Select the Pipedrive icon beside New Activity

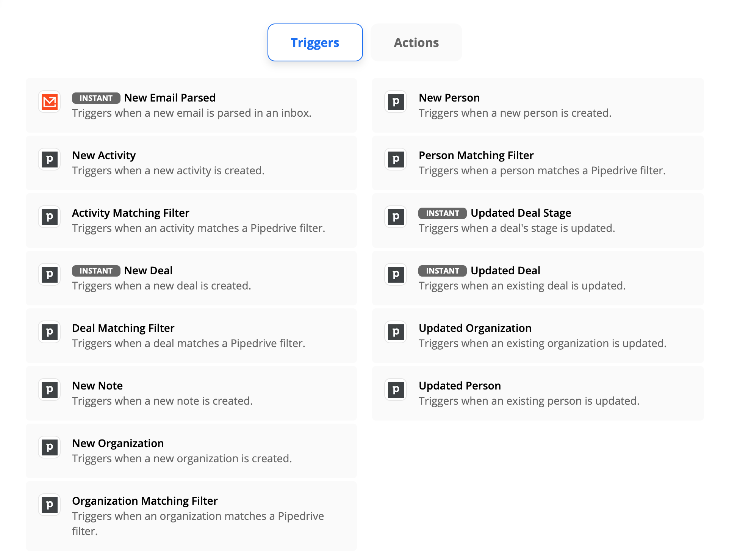point(49,159)
